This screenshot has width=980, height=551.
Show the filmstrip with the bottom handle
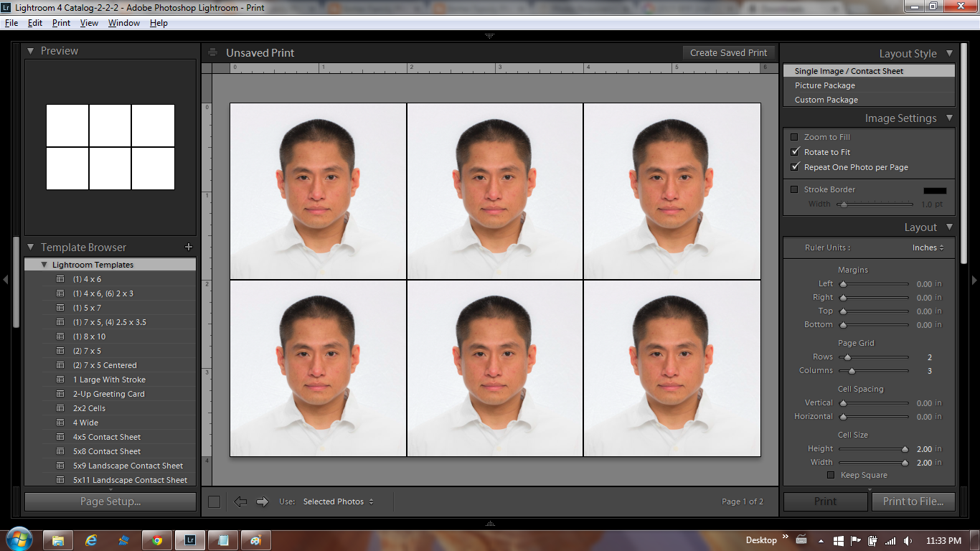coord(490,524)
